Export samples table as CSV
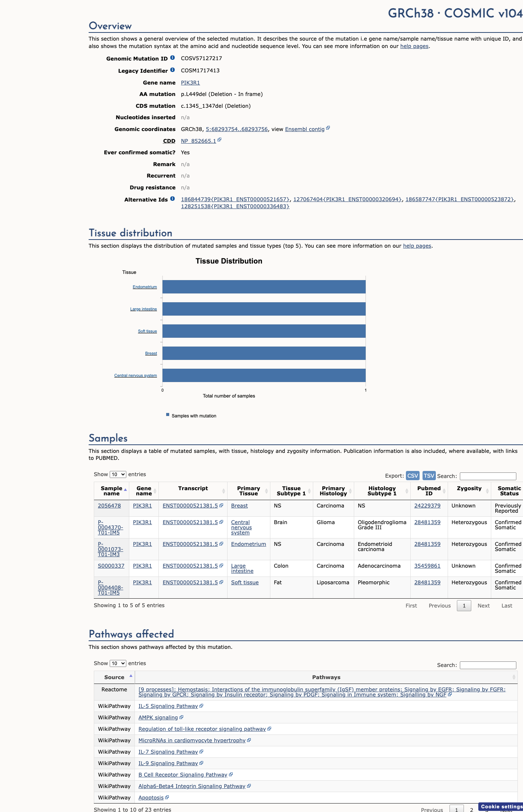523x812 pixels. (x=413, y=475)
